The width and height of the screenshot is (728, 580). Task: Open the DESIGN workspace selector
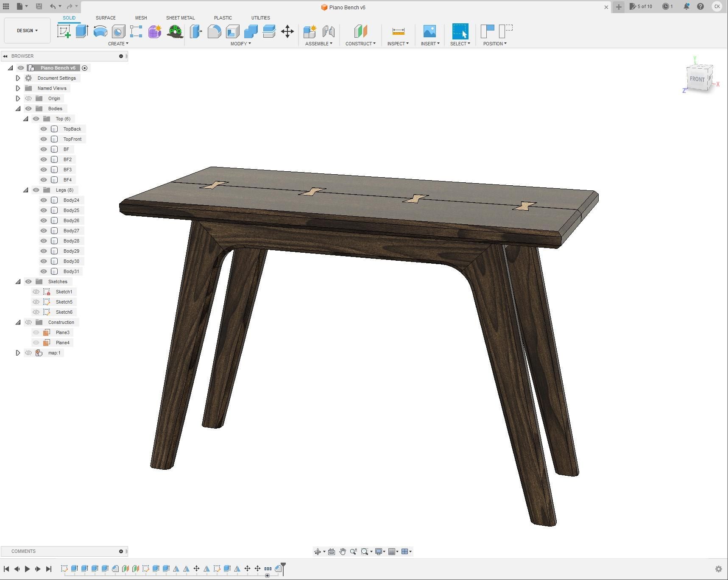(x=27, y=30)
